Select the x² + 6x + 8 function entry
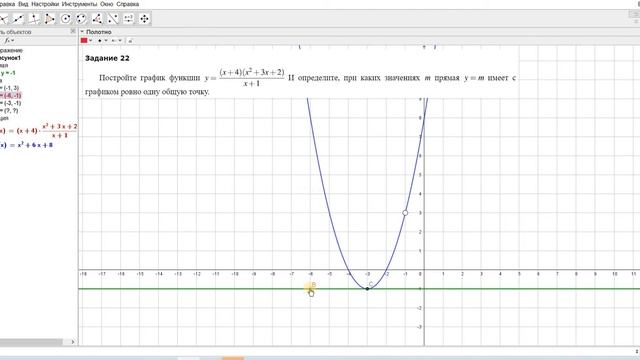The image size is (640, 360). [x=27, y=145]
